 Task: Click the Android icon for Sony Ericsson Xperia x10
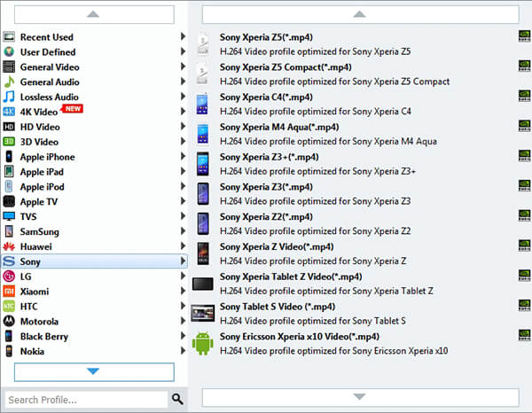click(203, 343)
